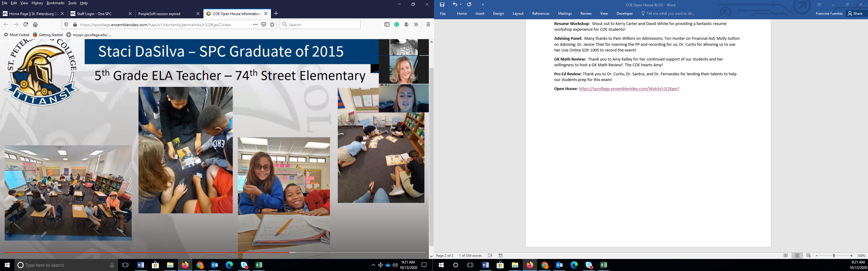Click the Save icon in Word
The height and width of the screenshot is (271, 868).
point(442,5)
